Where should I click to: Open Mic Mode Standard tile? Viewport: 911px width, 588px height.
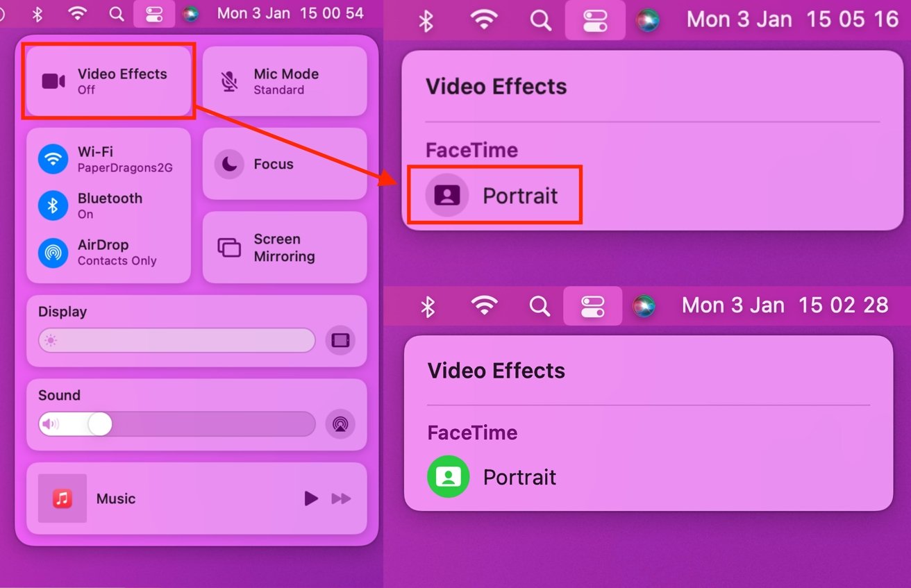[x=285, y=81]
